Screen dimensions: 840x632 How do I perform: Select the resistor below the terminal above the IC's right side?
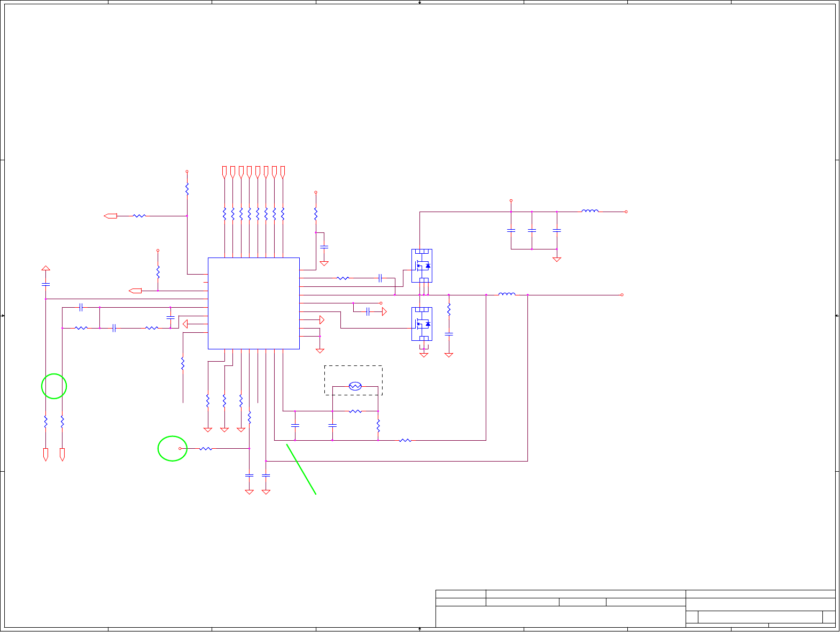316,214
